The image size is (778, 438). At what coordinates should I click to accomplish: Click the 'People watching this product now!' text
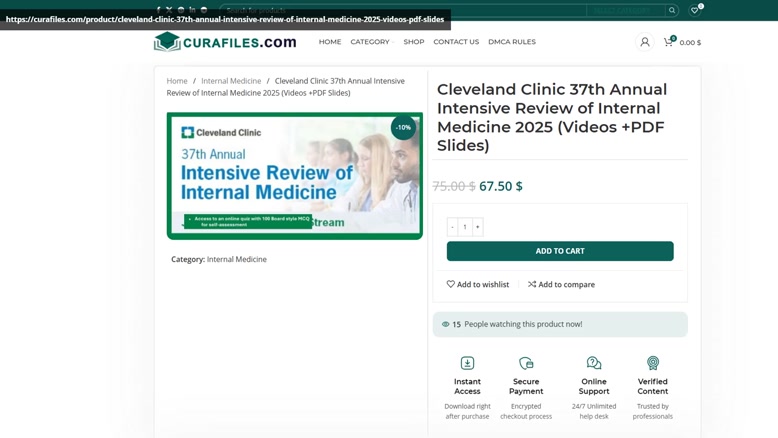(x=523, y=324)
